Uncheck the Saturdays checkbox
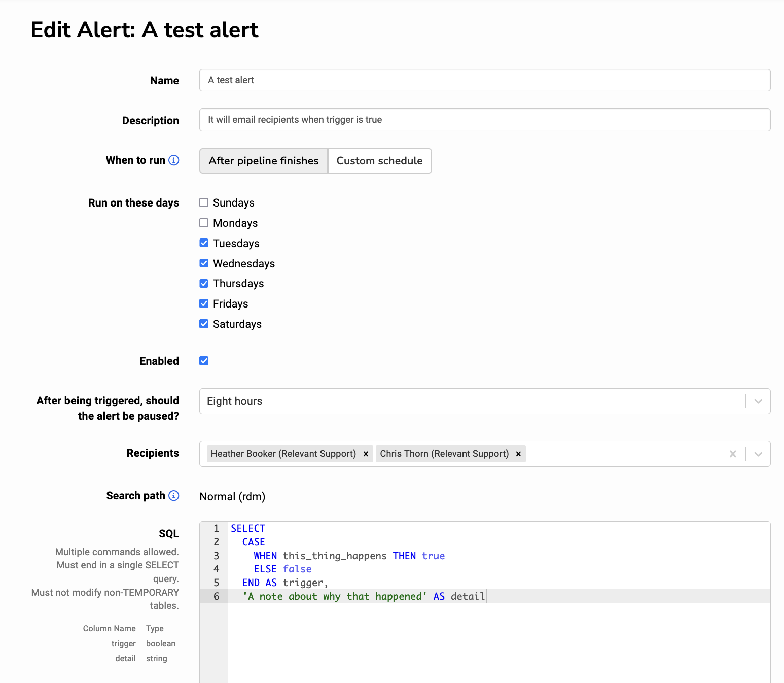Viewport: 784px width, 683px height. (x=204, y=324)
